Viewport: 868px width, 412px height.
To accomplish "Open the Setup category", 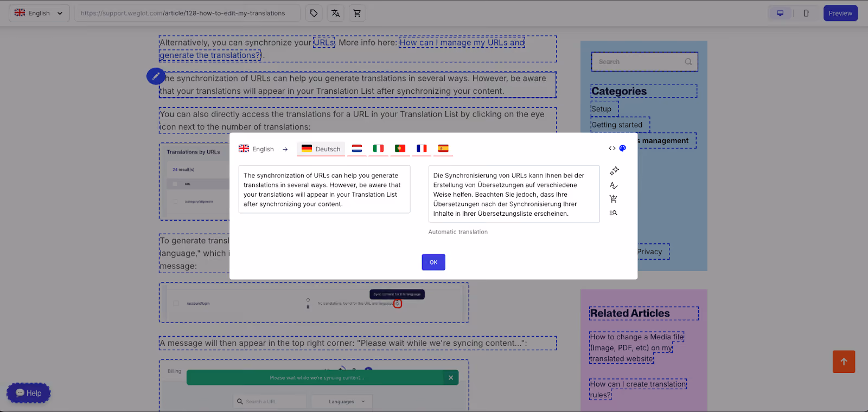I will coord(601,109).
